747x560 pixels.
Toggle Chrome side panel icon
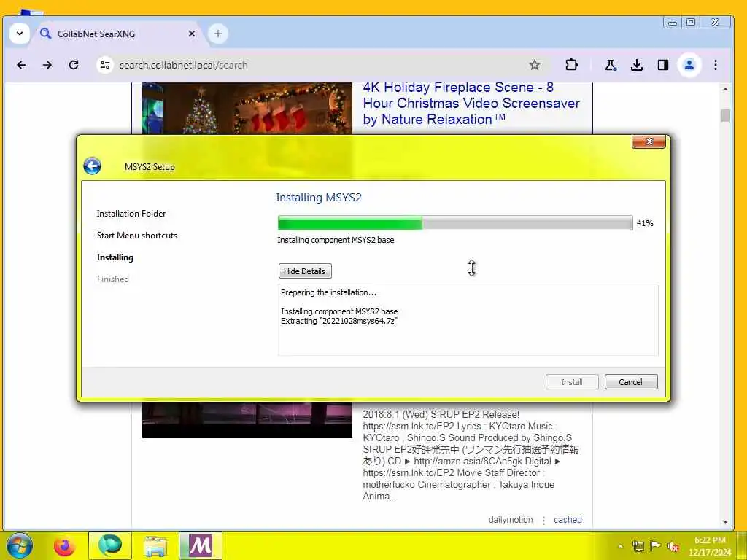(662, 65)
